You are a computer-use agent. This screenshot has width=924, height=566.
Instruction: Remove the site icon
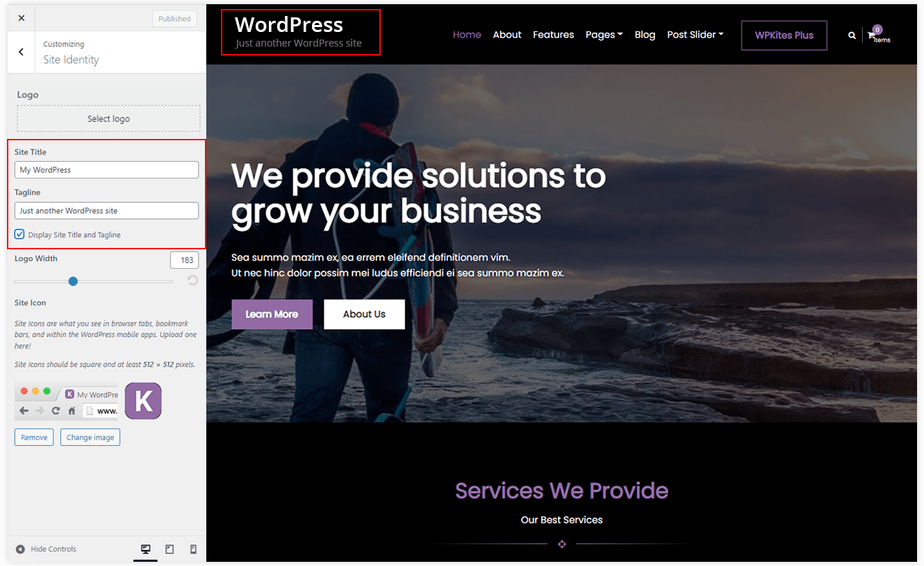click(34, 438)
